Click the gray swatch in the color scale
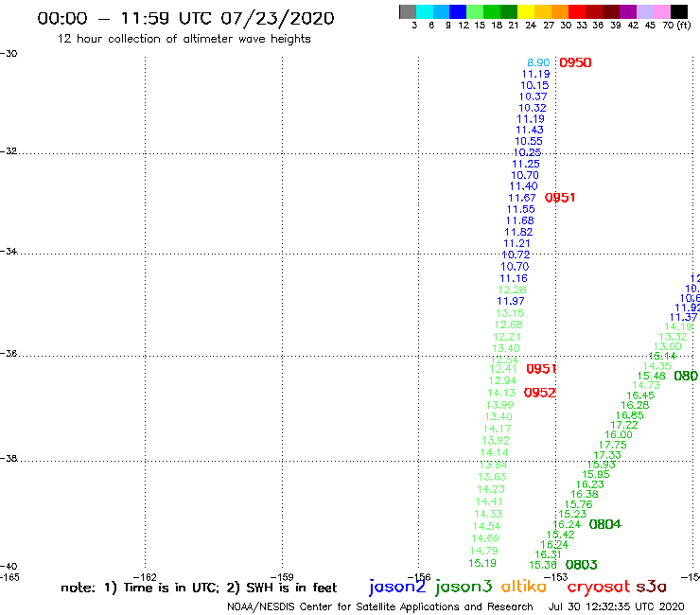Image resolution: width=700 pixels, height=615 pixels. coord(408,11)
